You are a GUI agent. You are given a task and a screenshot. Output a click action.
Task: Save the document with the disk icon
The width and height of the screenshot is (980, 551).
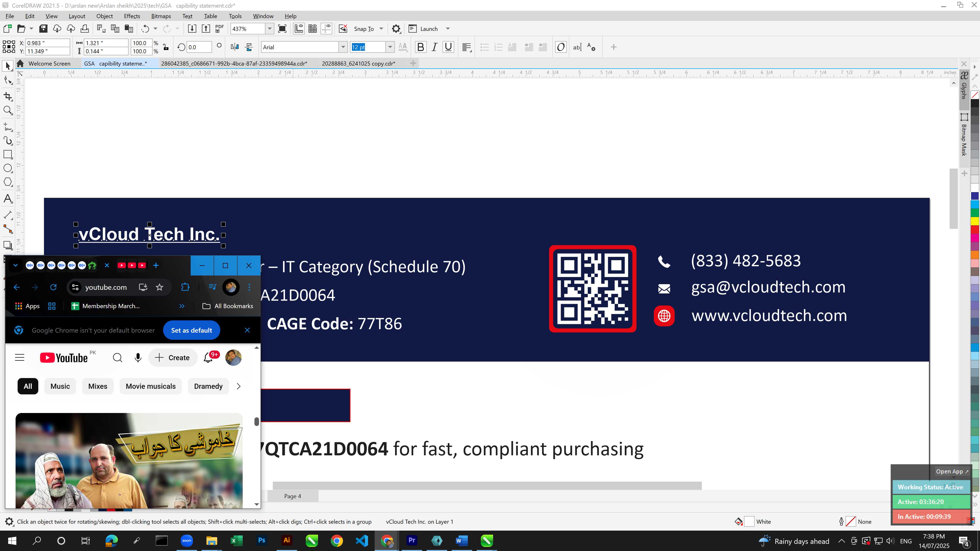43,29
